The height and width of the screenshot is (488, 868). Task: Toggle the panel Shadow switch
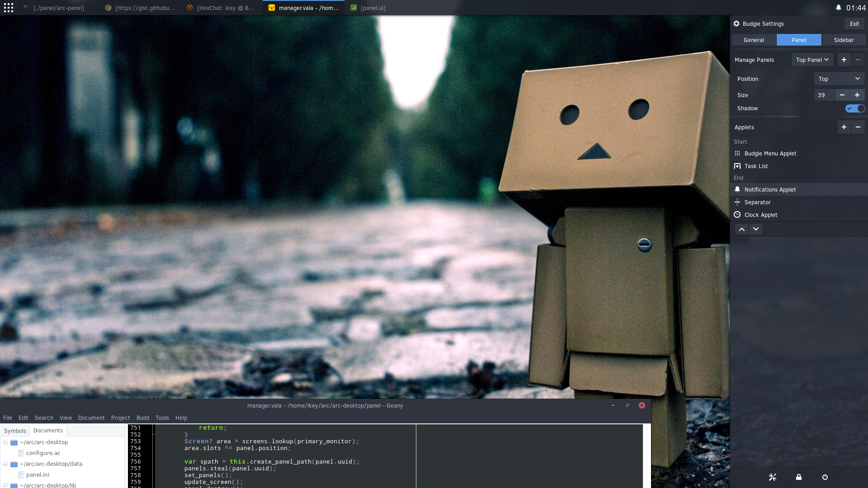(855, 108)
